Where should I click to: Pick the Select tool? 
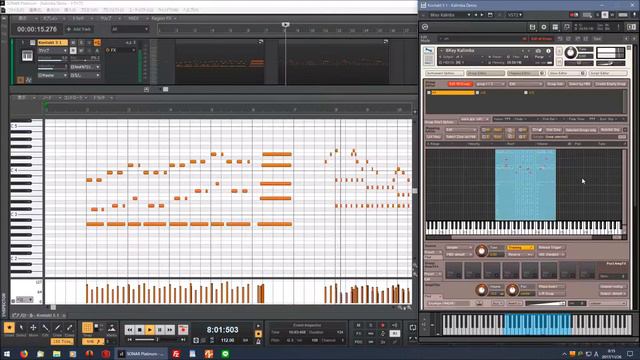21,328
